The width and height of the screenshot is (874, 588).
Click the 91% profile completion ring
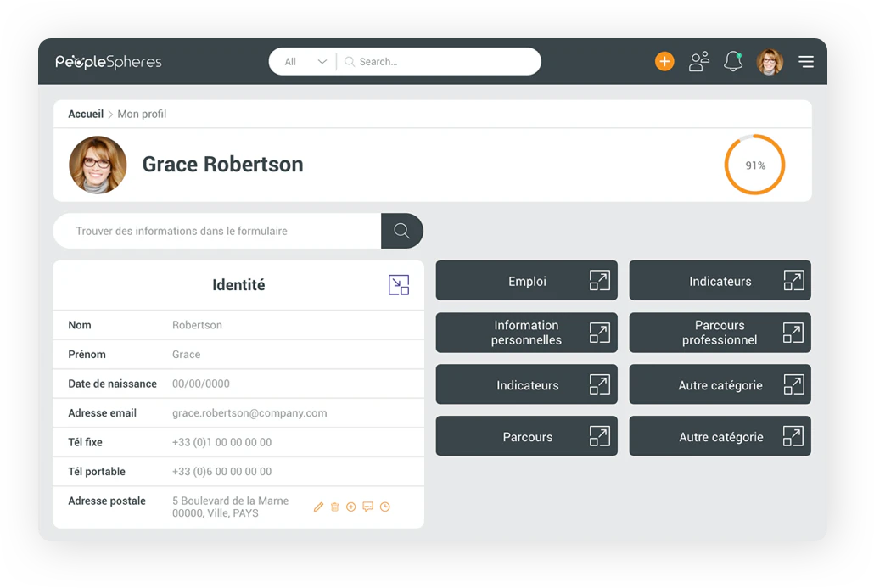tap(754, 165)
